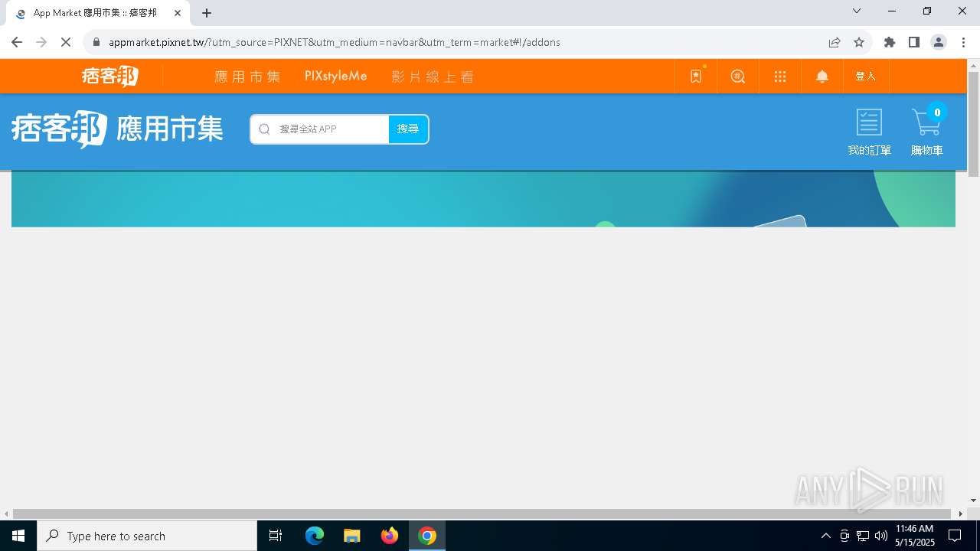Click the 登入 login link

pyautogui.click(x=866, y=77)
